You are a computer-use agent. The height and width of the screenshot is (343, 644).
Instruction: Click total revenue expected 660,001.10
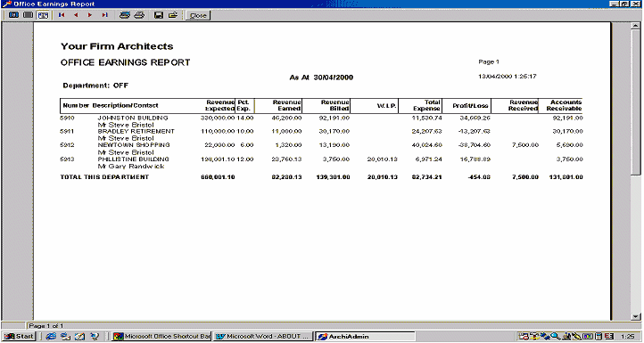click(218, 176)
